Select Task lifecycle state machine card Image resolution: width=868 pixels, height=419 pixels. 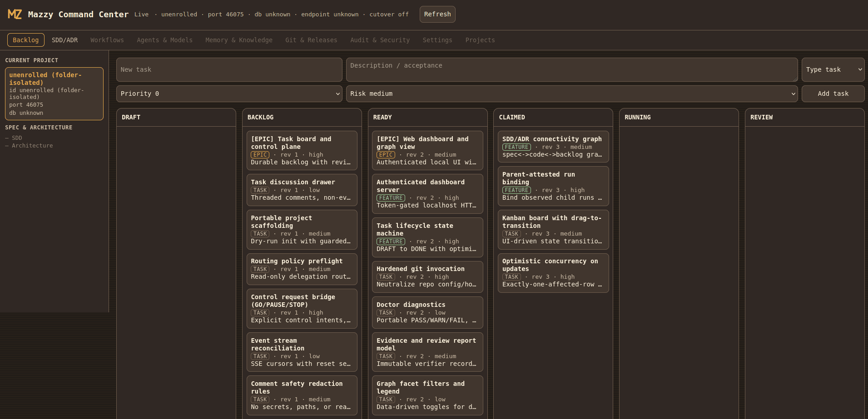coord(427,237)
